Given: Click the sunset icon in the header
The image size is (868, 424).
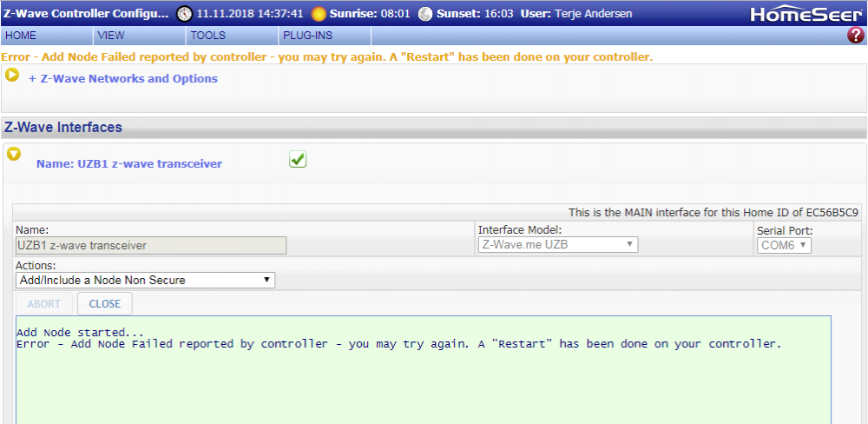Looking at the screenshot, I should coord(424,14).
